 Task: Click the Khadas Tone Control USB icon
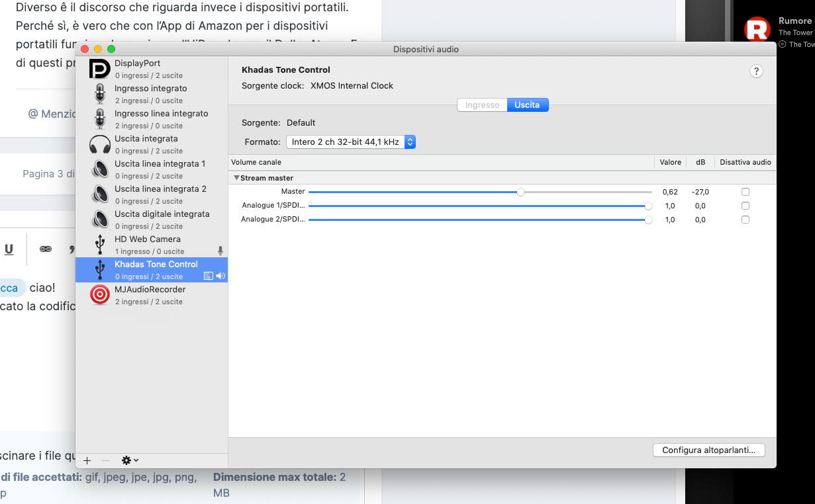(x=100, y=270)
